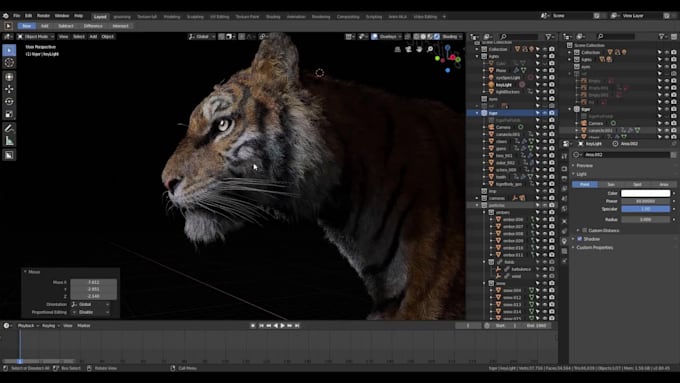Open Tool settings properties tab icon
The image size is (680, 383).
coord(564,156)
